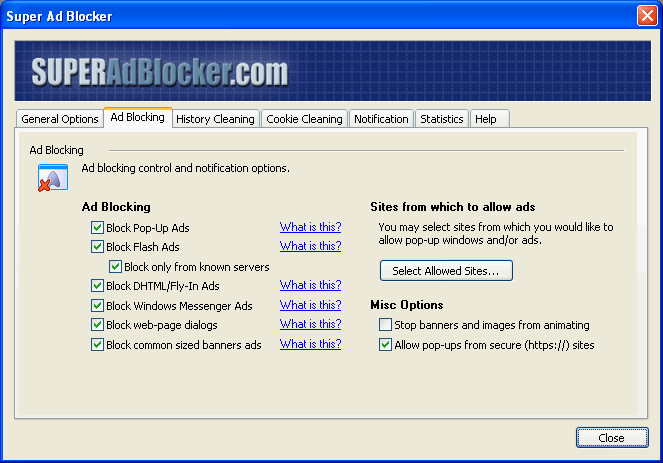663x463 pixels.
Task: Uncheck Block common sized banners ads
Action: coord(97,344)
